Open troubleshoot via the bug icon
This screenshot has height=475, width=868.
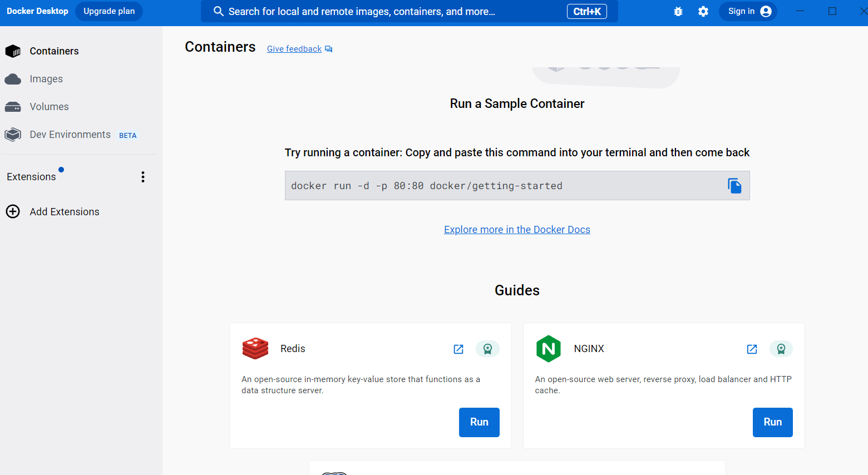[x=678, y=11]
